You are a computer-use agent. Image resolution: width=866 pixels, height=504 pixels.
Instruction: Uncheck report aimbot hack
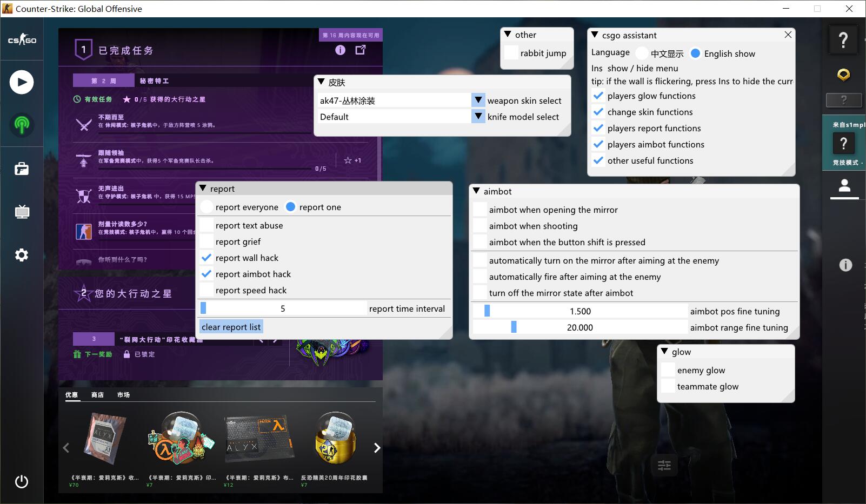click(x=206, y=274)
